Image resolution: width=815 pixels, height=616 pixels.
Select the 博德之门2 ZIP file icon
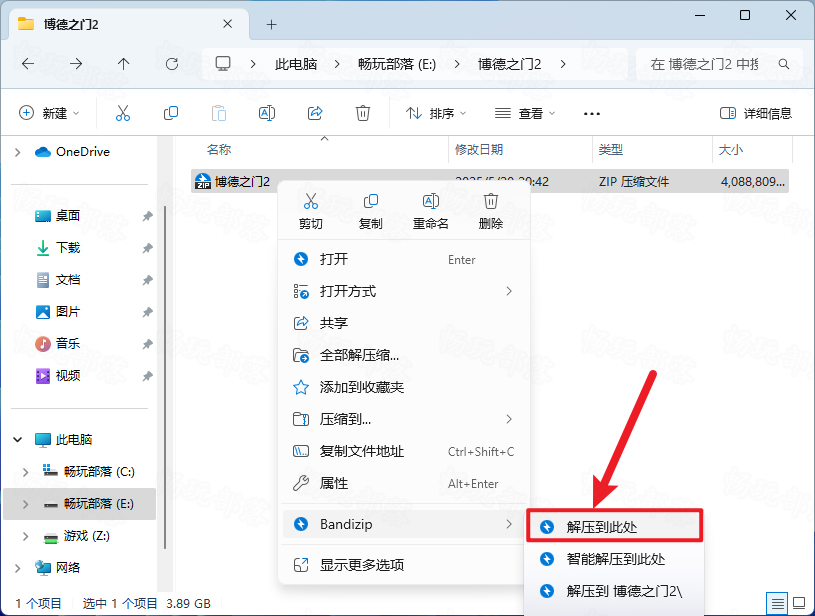coord(202,181)
